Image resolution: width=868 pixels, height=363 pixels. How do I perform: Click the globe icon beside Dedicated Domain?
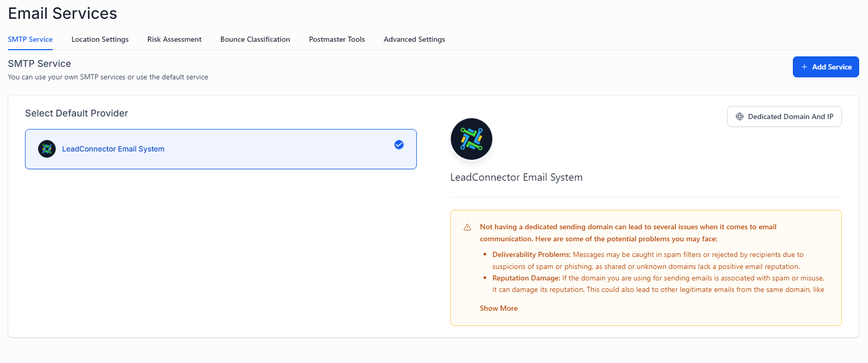tap(739, 116)
